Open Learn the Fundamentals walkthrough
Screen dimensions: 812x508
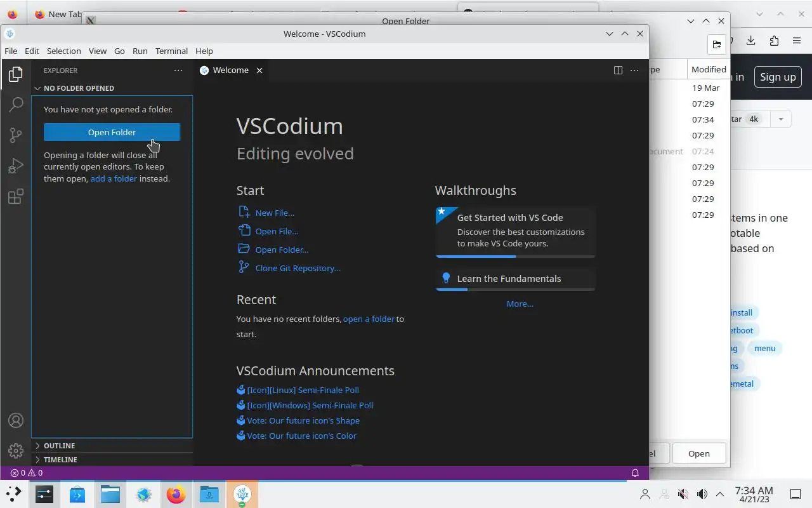[x=515, y=279]
